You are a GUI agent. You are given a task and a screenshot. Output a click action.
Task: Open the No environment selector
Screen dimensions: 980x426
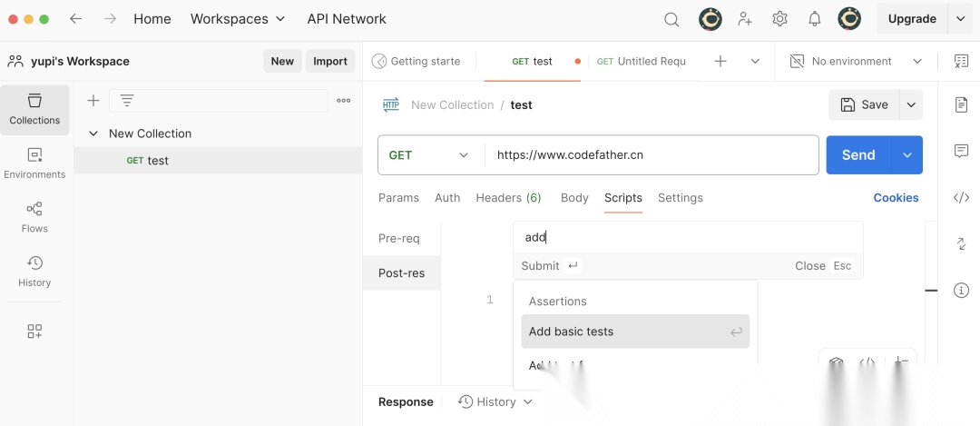(857, 61)
